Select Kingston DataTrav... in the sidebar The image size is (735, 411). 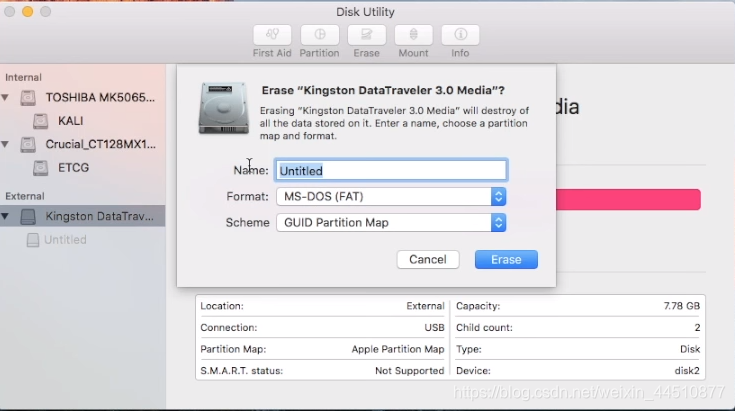[x=82, y=216]
